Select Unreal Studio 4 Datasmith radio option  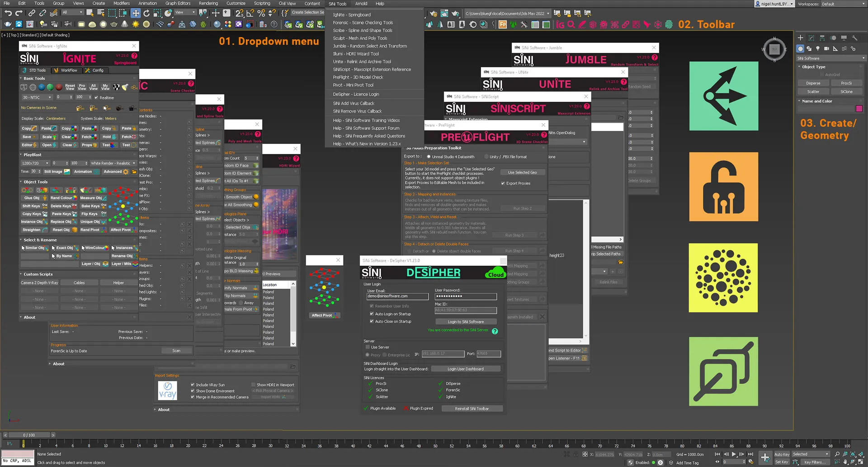tap(429, 157)
